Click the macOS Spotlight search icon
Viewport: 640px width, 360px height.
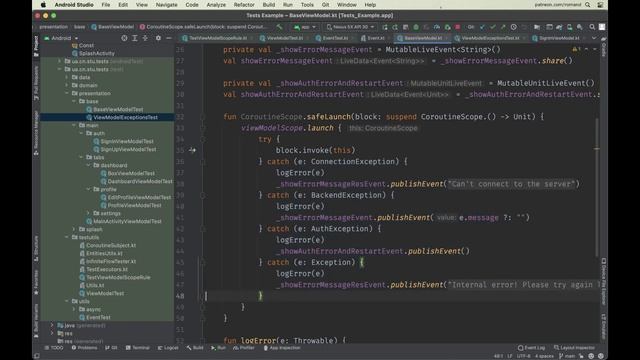(588, 5)
